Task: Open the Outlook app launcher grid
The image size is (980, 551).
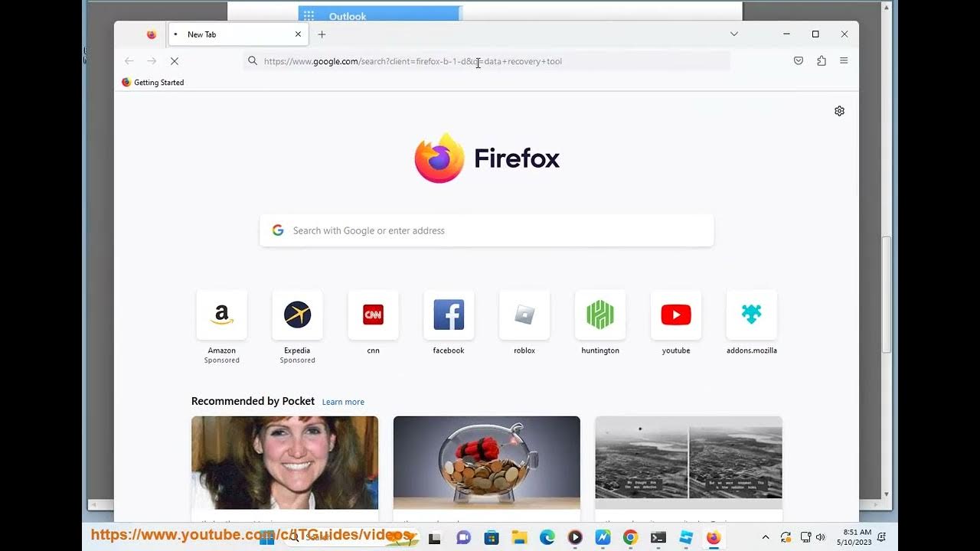Action: pos(309,16)
